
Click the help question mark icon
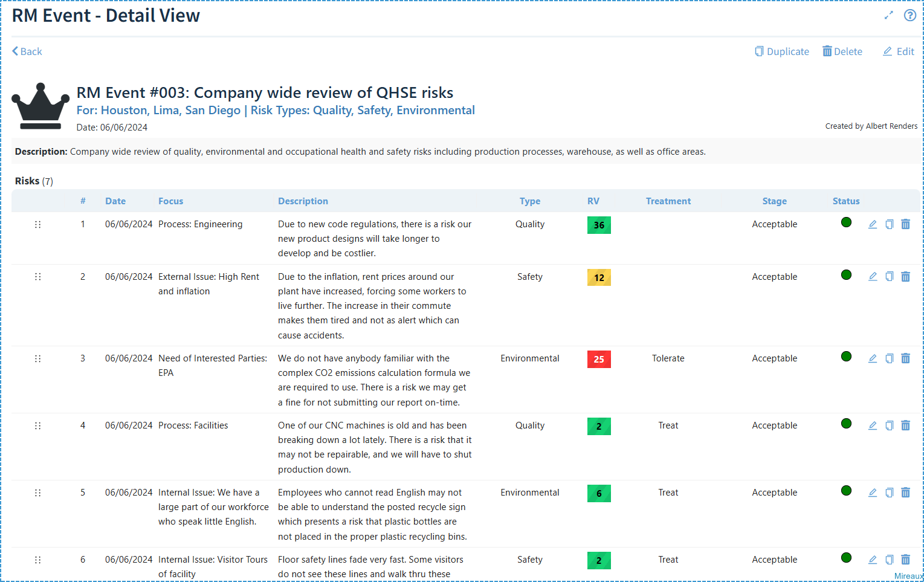(910, 15)
